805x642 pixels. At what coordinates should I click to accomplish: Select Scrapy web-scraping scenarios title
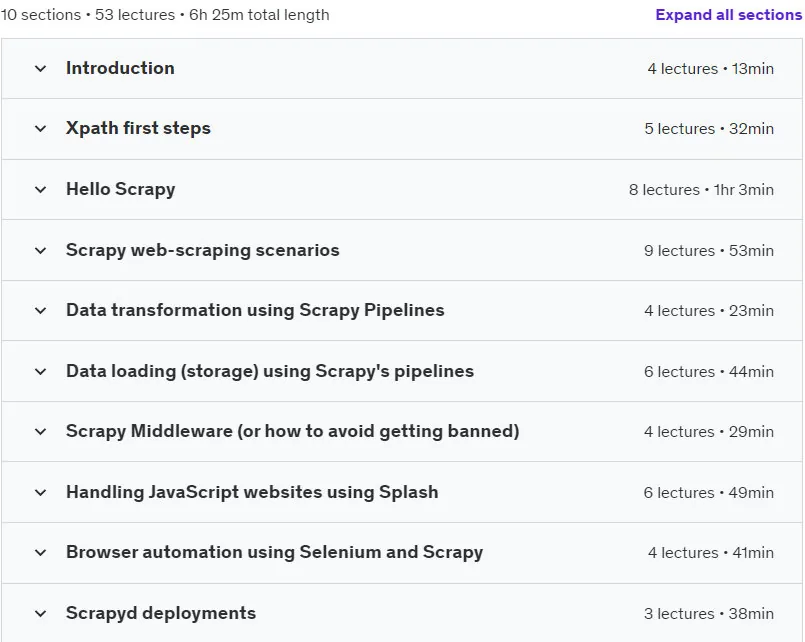tap(203, 250)
